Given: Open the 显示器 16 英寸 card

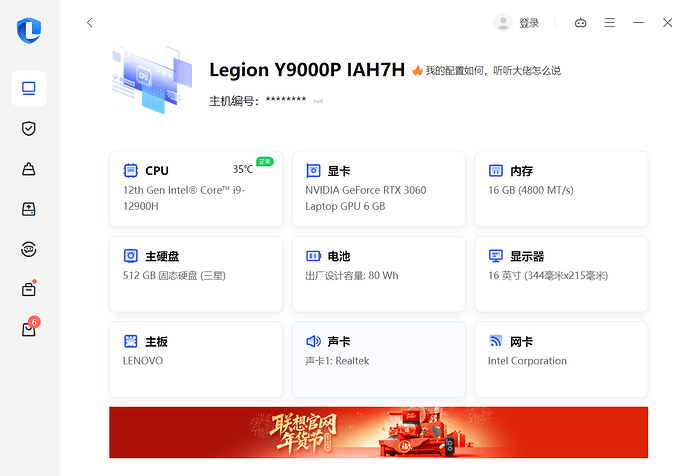Looking at the screenshot, I should 561,274.
